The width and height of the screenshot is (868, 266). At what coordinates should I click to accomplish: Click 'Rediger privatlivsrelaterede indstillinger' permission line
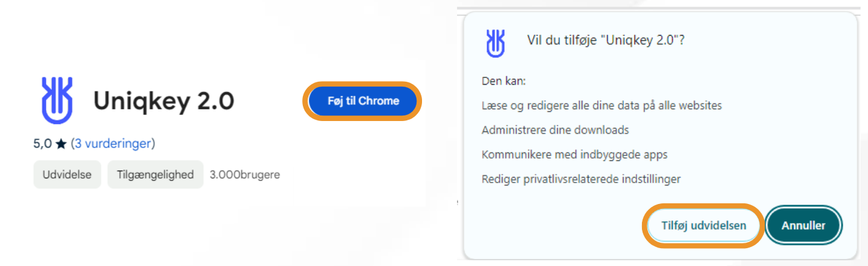(x=581, y=179)
